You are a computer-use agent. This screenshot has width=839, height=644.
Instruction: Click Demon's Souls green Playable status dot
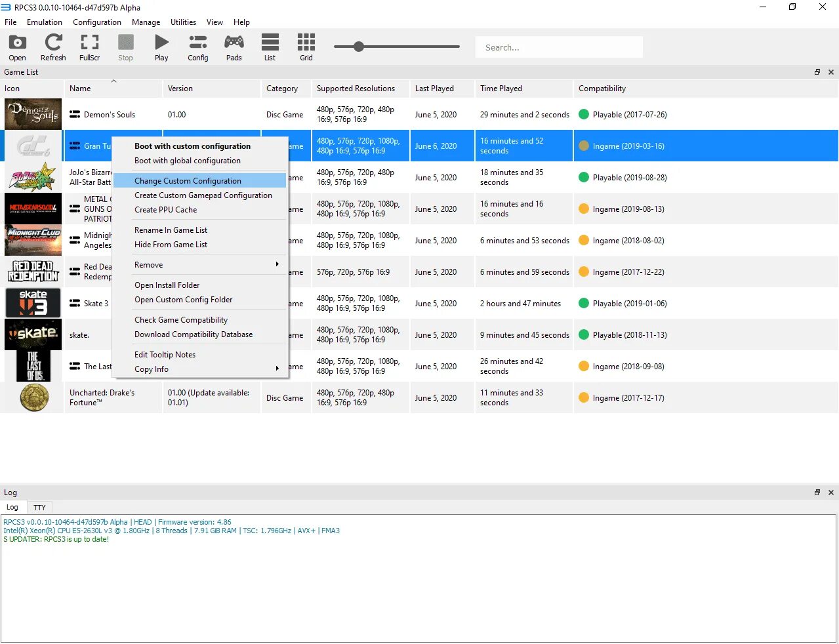pyautogui.click(x=583, y=114)
